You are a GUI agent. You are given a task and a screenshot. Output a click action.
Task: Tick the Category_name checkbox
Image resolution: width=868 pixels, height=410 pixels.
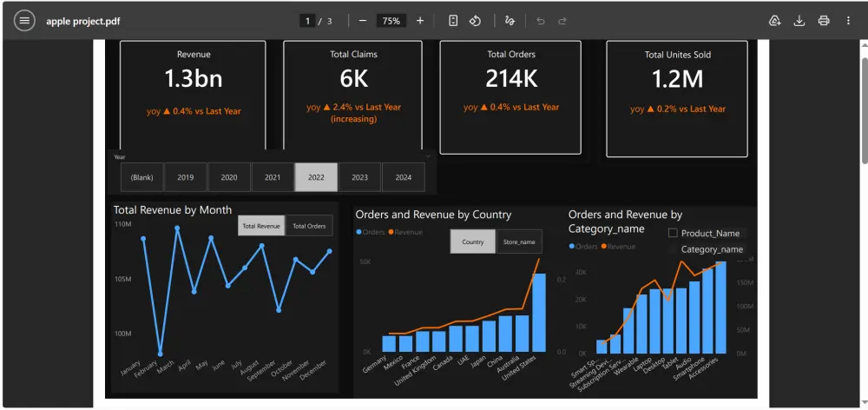[x=674, y=249]
